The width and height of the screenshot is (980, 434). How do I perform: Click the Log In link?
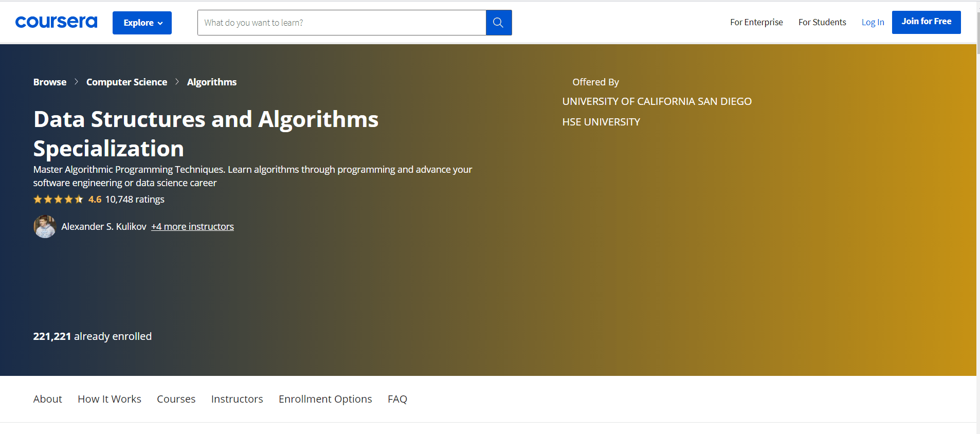click(x=873, y=22)
